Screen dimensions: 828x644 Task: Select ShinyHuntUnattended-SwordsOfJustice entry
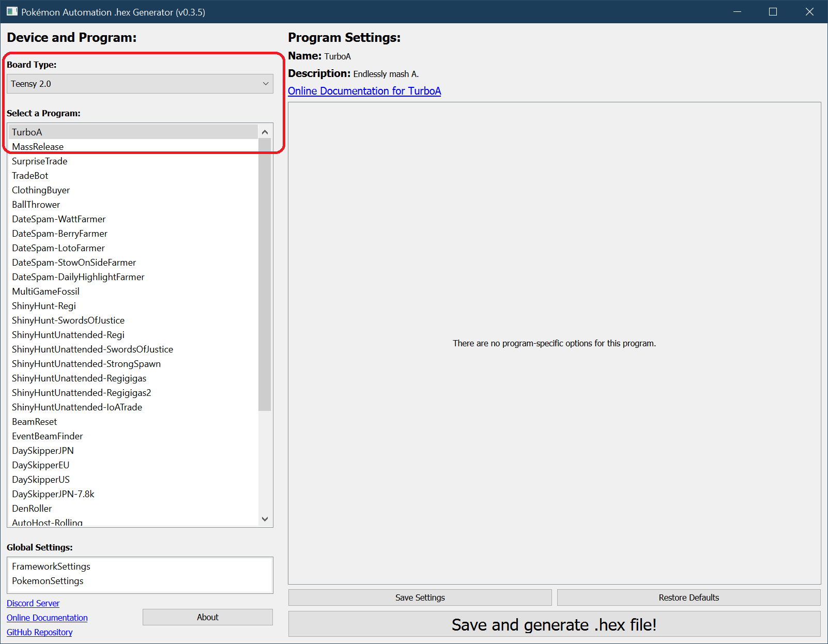click(x=133, y=349)
